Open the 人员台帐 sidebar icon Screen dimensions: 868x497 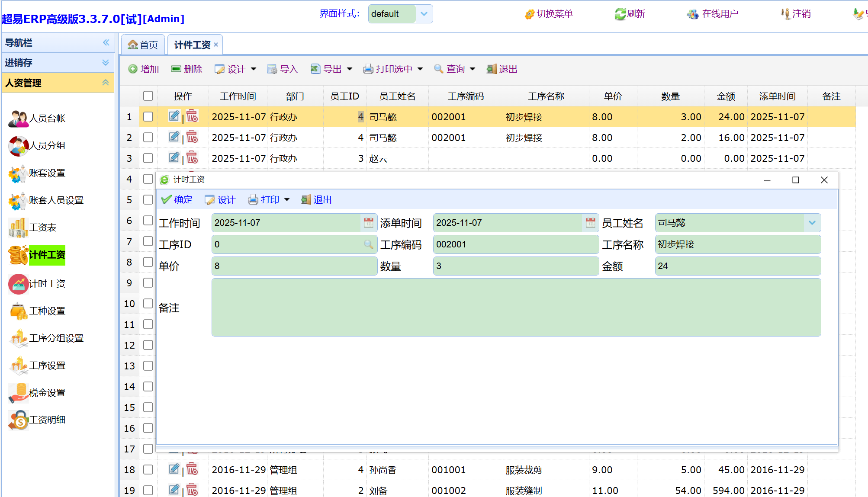tap(18, 119)
